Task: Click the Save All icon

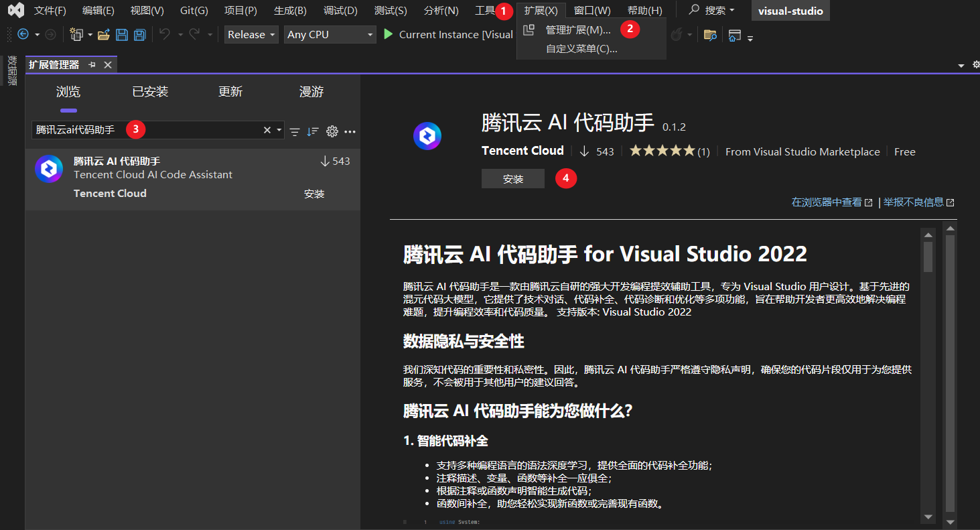Action: [x=140, y=34]
